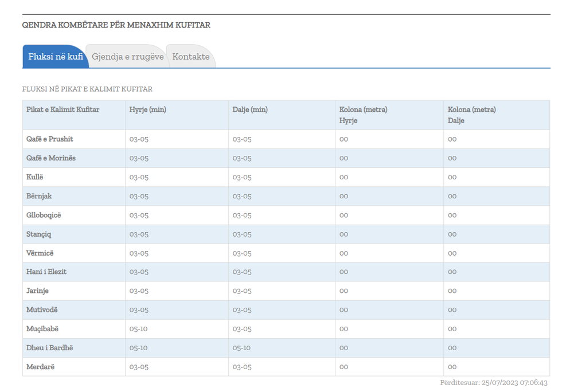The width and height of the screenshot is (562, 392).
Task: Select the Merdarë row name
Action: 40,367
